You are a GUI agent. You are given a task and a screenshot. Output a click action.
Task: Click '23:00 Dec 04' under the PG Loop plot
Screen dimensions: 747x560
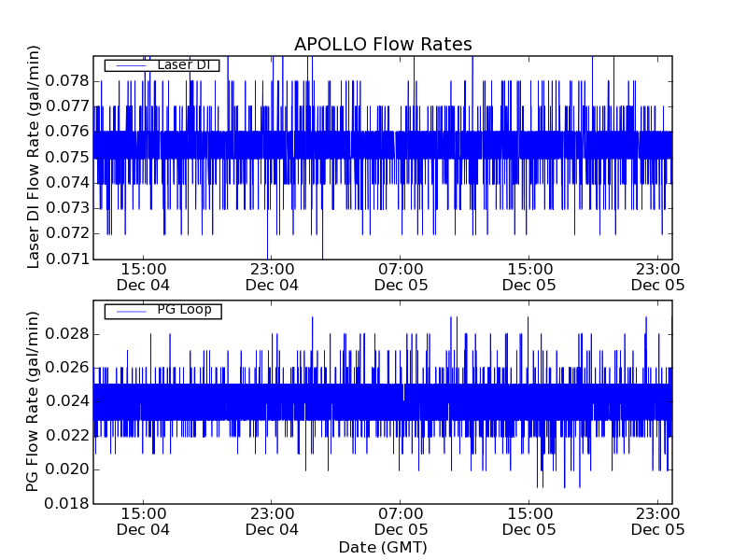pos(272,522)
